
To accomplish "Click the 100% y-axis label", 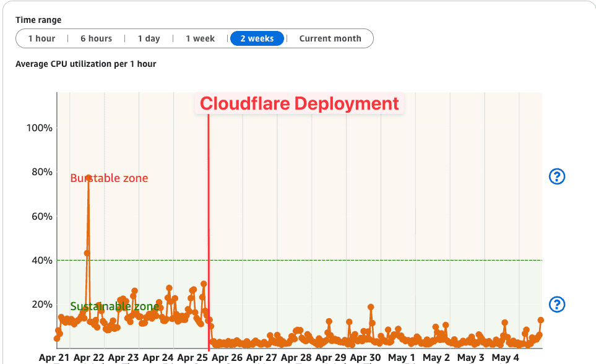I will [x=40, y=128].
